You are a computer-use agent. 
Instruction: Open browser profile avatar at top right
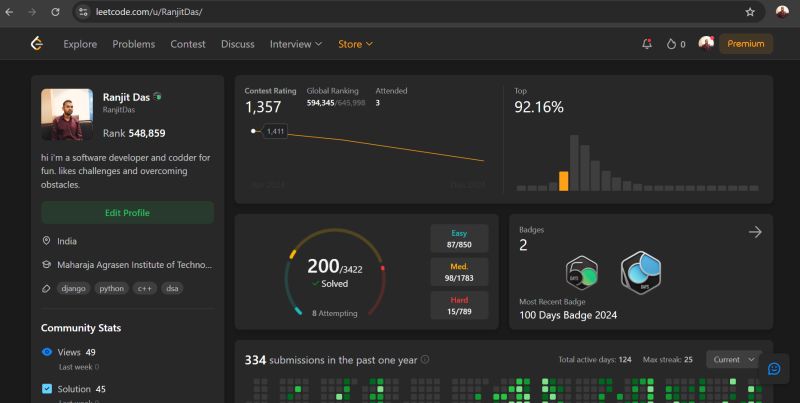(782, 12)
